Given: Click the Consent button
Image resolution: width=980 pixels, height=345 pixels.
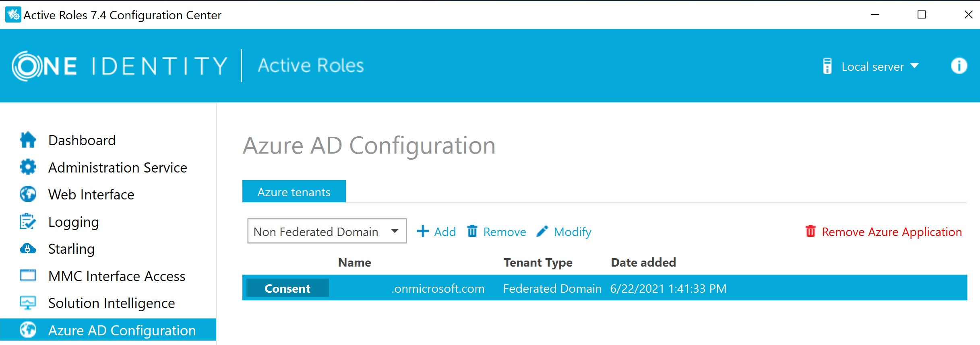Looking at the screenshot, I should pyautogui.click(x=287, y=288).
